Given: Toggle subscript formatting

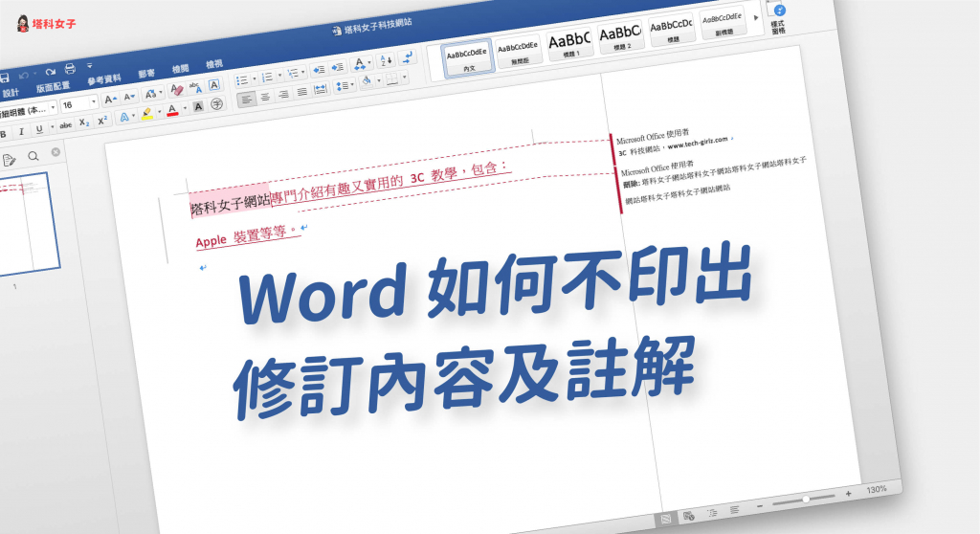Looking at the screenshot, I should coord(84,122).
